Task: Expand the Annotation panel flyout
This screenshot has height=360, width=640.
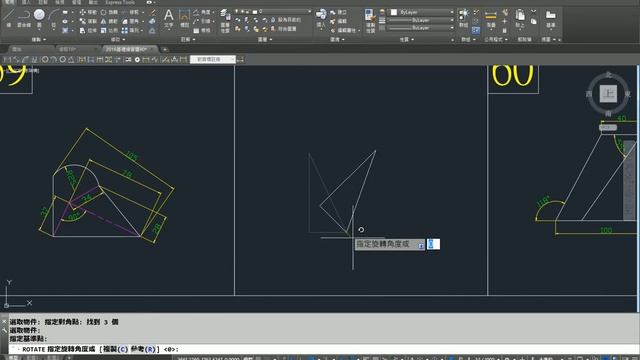Action: [188, 40]
